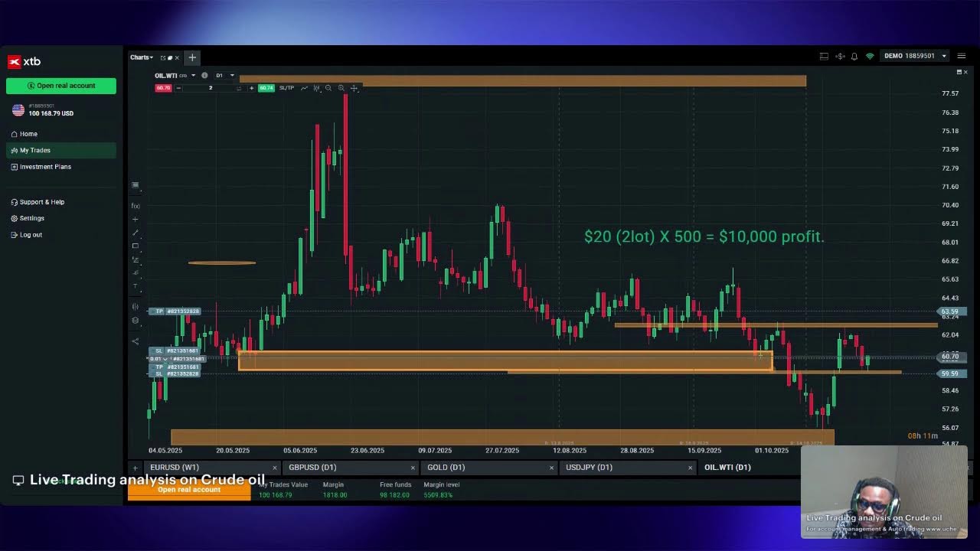
Task: Close the GBPUSD (D1) tab
Action: 413,468
